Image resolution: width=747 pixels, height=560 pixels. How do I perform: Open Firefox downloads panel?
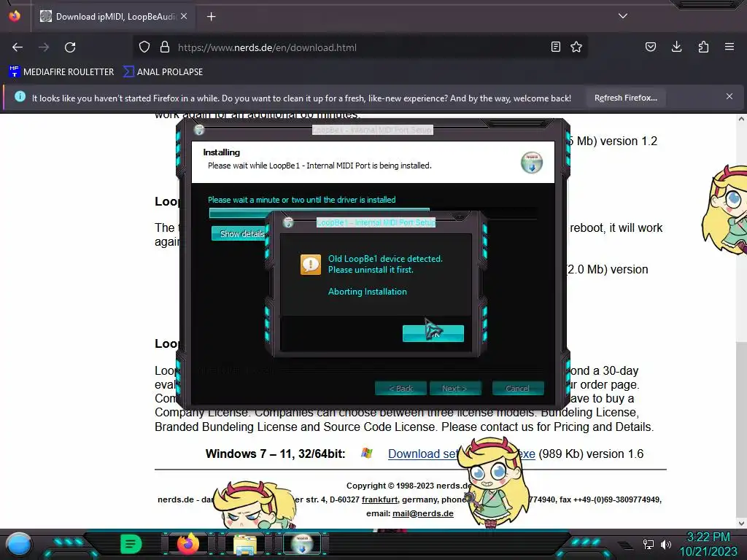(x=676, y=47)
